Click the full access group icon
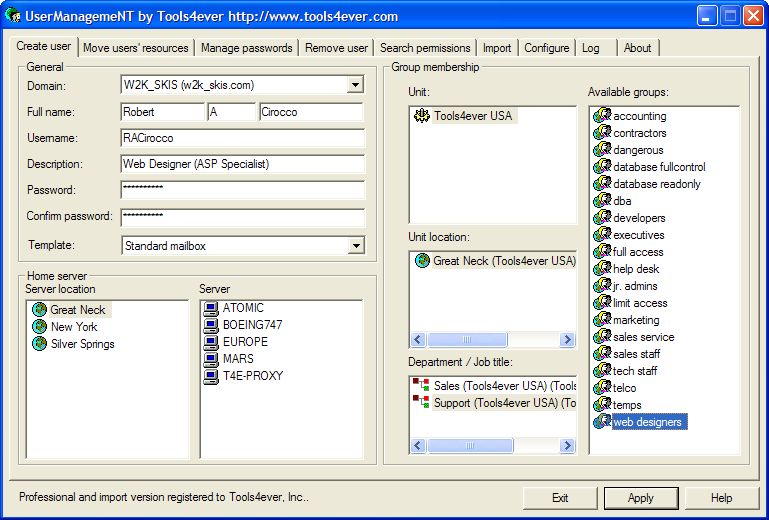The image size is (769, 520). point(602,252)
